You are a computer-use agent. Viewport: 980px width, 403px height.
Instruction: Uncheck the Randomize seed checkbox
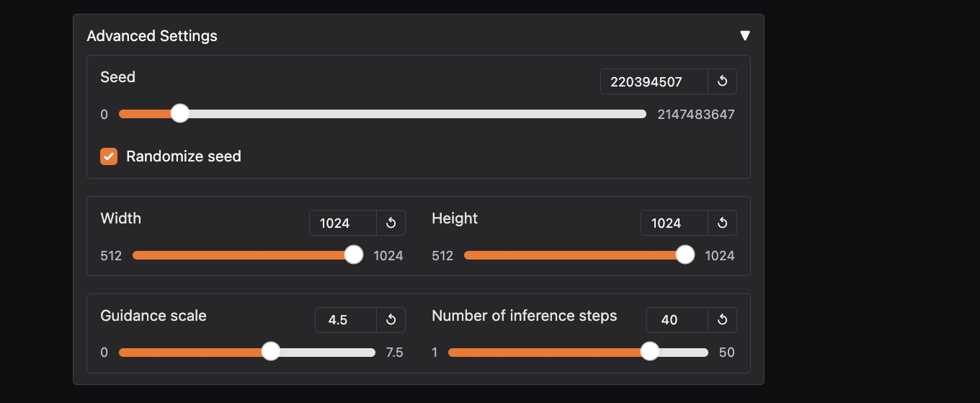[109, 156]
